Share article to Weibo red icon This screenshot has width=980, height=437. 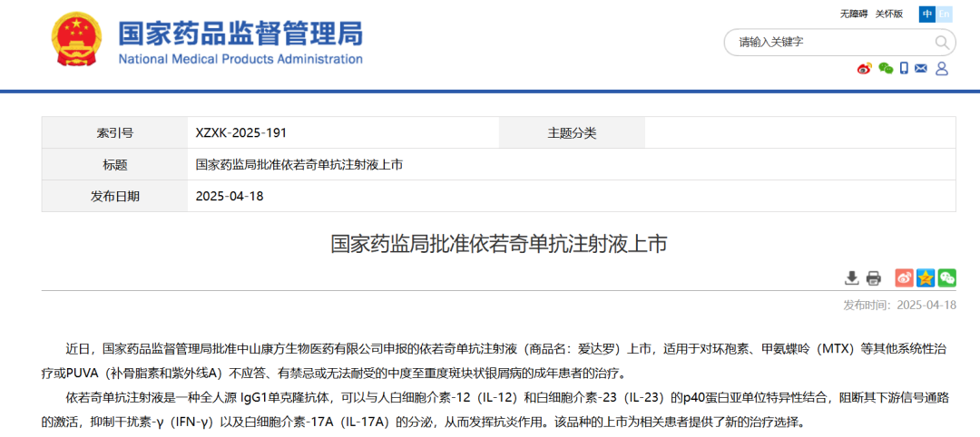(x=904, y=277)
